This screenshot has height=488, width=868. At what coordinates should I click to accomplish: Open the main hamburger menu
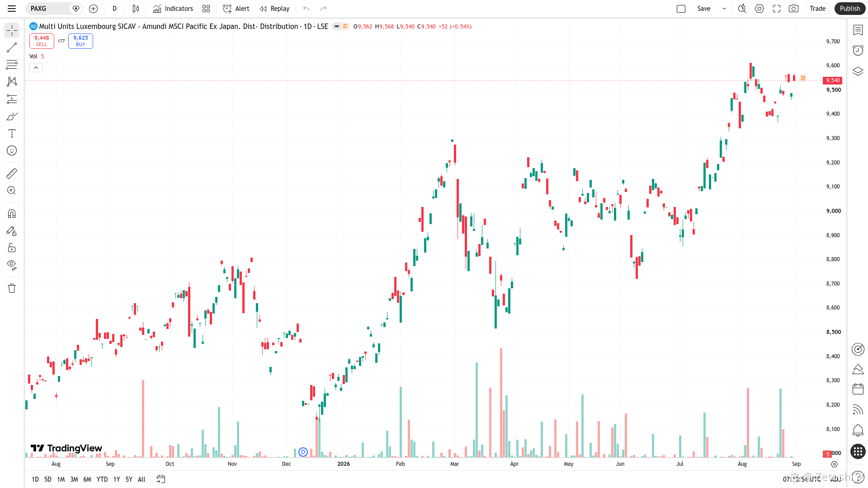12,9
